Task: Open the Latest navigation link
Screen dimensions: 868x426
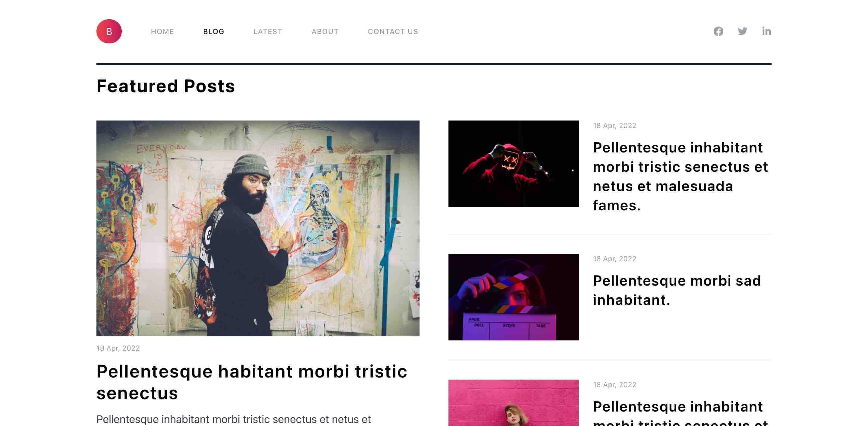Action: point(268,31)
